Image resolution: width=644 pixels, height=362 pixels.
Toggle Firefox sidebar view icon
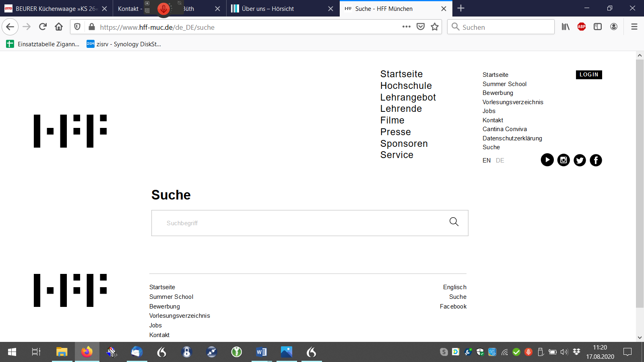click(x=598, y=27)
